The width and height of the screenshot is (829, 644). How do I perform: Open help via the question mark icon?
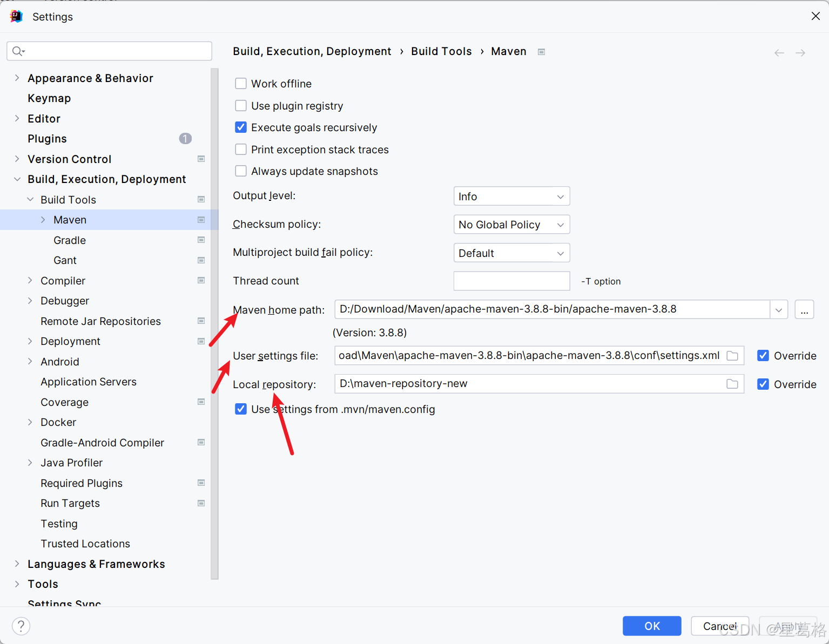tap(21, 626)
